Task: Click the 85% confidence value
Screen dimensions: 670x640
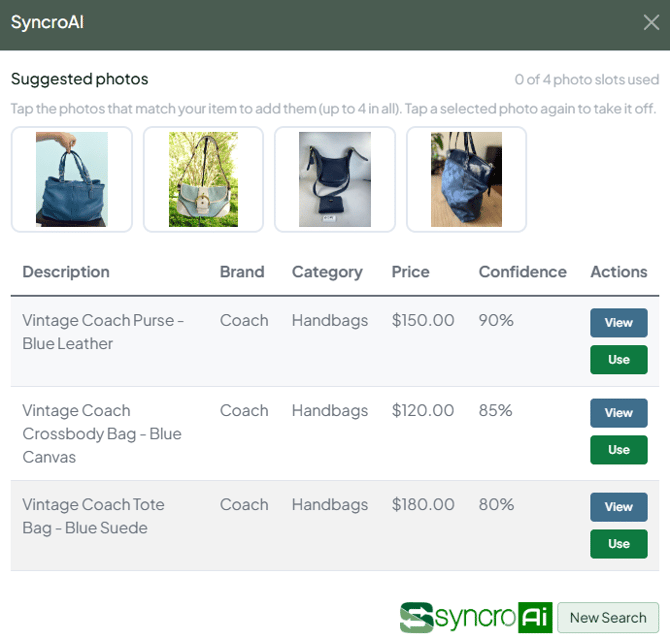Action: click(495, 411)
